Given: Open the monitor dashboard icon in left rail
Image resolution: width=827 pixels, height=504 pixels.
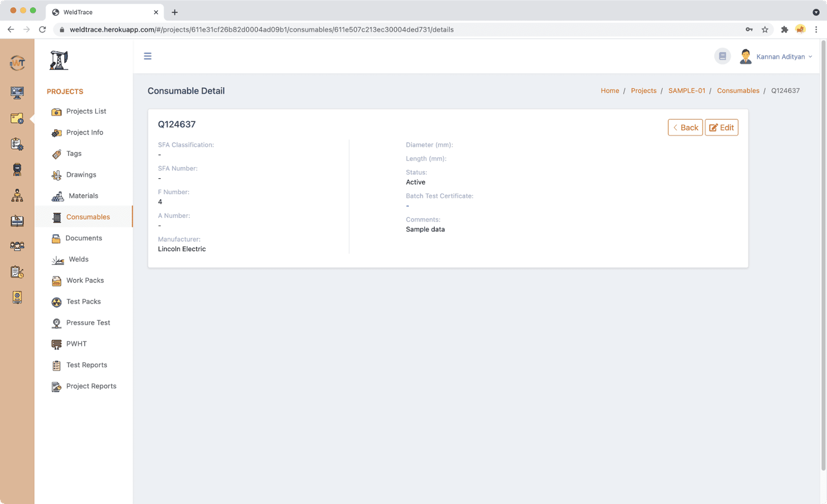Looking at the screenshot, I should coord(17,92).
